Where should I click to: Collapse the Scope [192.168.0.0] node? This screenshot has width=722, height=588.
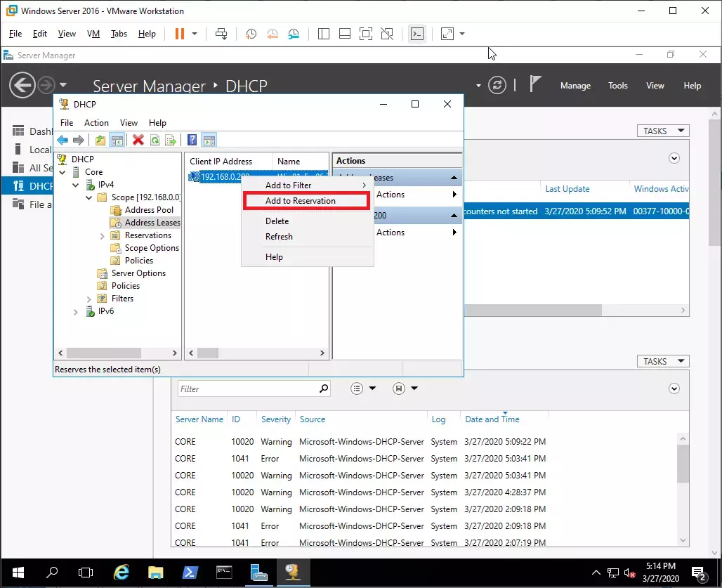pos(89,197)
